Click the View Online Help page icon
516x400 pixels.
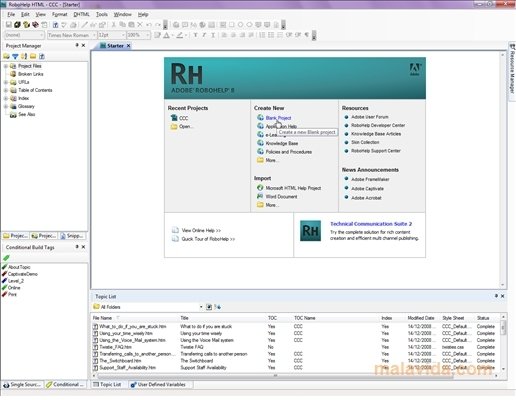[175, 230]
